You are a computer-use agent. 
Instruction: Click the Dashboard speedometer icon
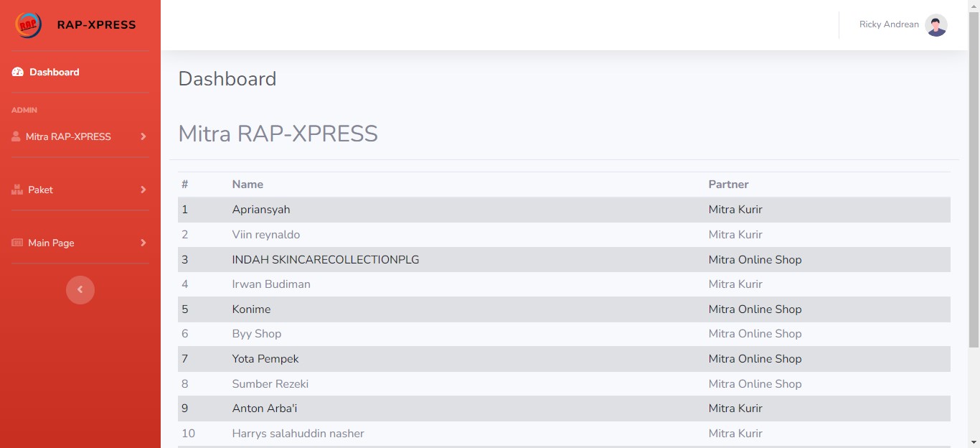(18, 73)
